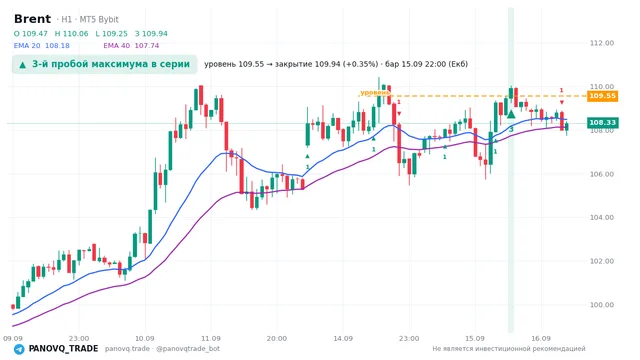Click the 'Не является инвестиционной рекомендацией' disclaimer
This screenshot has width=640, height=360.
509,349
